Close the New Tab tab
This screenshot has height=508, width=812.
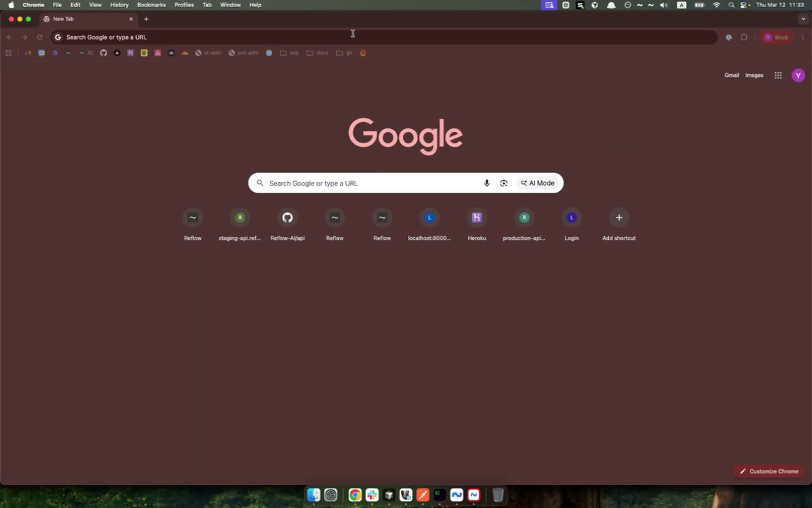pyautogui.click(x=131, y=19)
